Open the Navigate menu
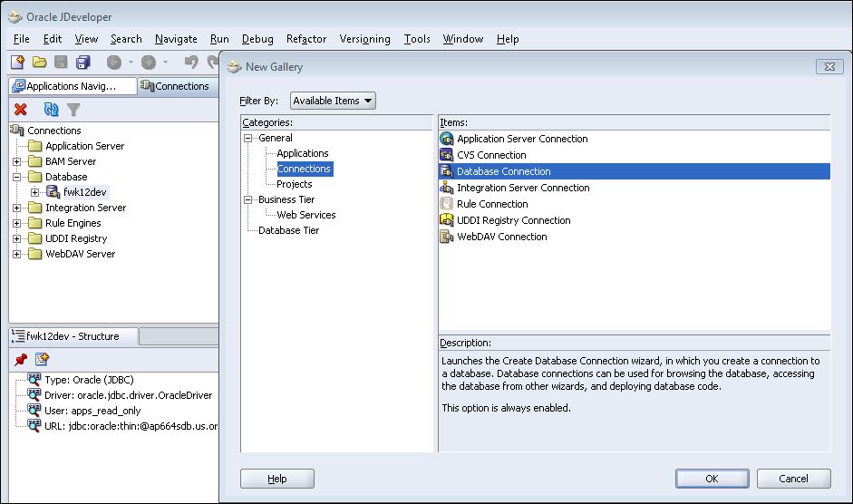The width and height of the screenshot is (853, 504). pos(176,39)
